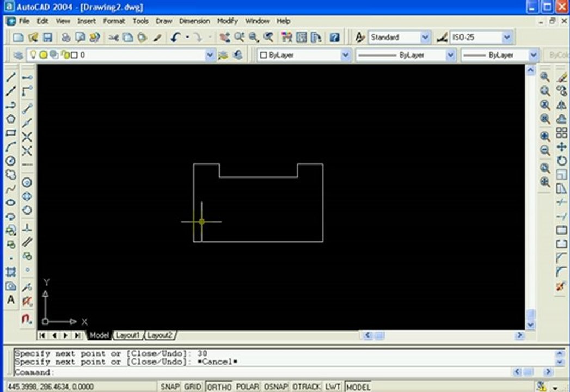
Task: Select the Explode modify tool
Action: 562,286
